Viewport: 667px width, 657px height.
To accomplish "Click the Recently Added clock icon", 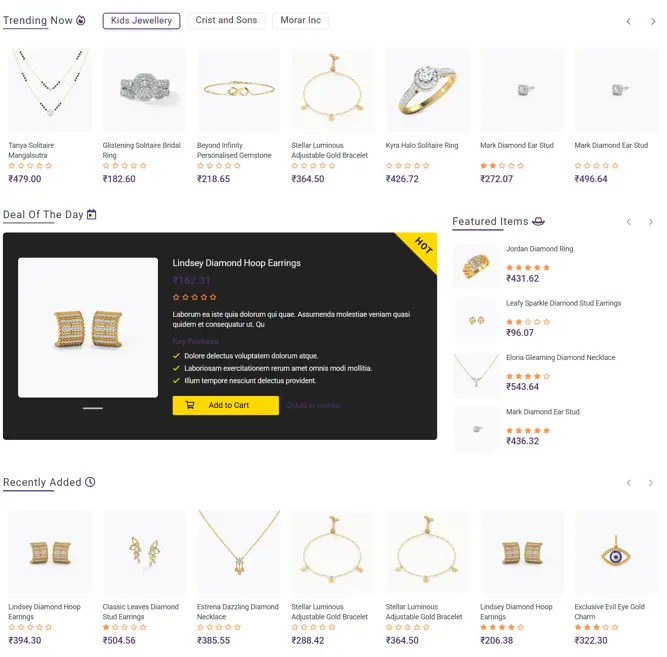I will pos(90,482).
